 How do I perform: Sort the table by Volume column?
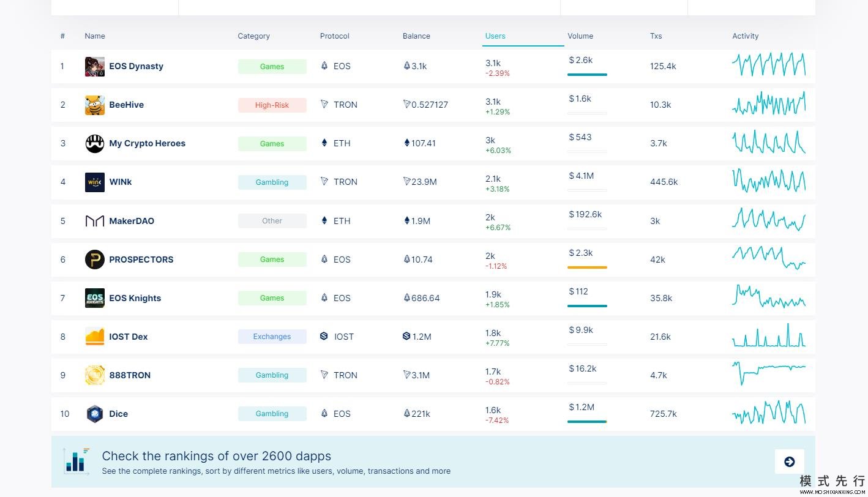click(x=580, y=36)
